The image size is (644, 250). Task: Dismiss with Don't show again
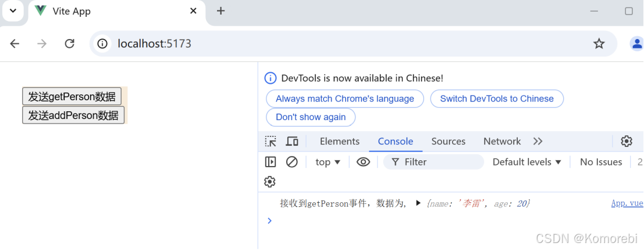[311, 117]
